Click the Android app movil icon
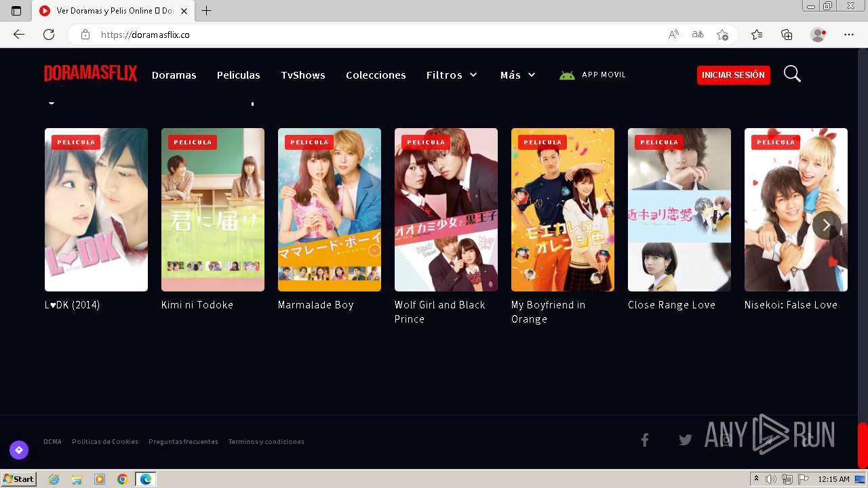868x488 pixels. (567, 75)
